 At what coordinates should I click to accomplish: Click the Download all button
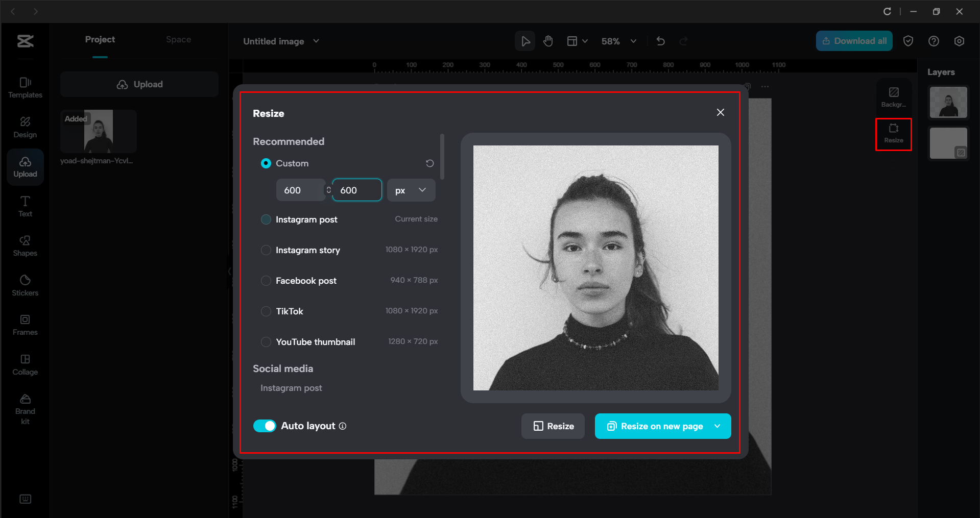point(853,41)
